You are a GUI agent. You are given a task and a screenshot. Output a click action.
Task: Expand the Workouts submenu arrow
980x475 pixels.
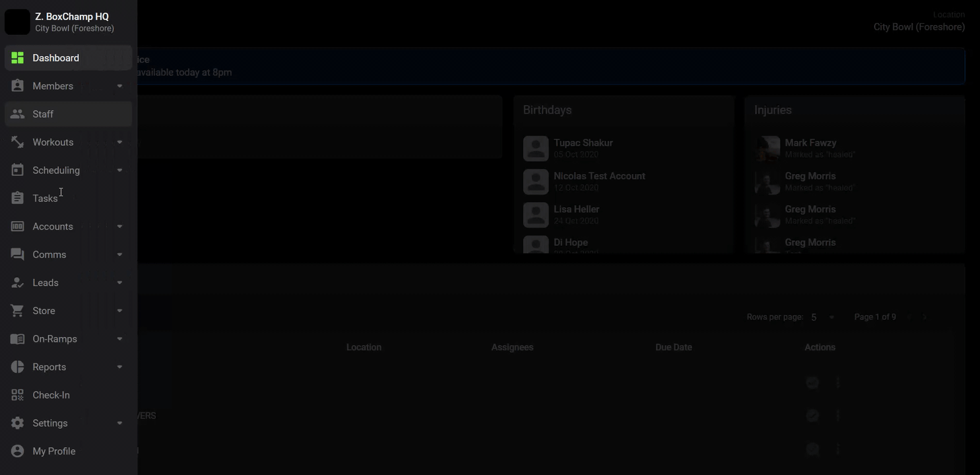pos(119,142)
